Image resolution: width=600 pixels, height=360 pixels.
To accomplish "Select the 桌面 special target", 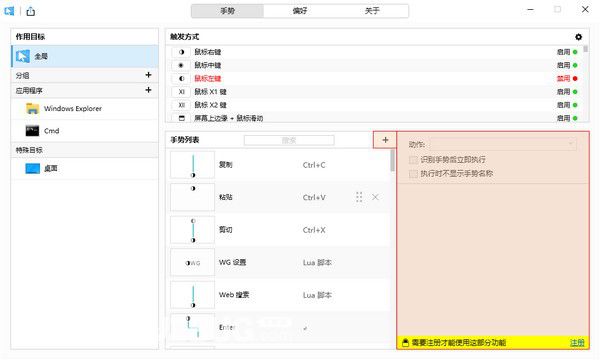I will [85, 168].
